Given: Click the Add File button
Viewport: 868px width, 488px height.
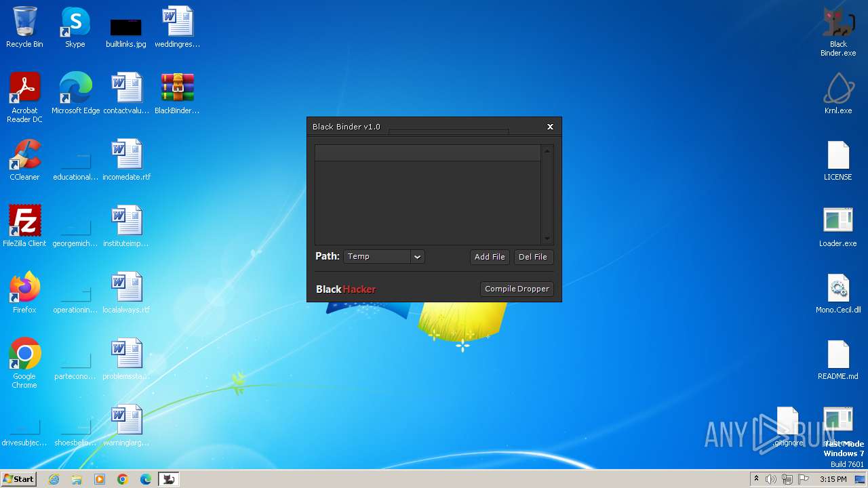Looking at the screenshot, I should click(490, 257).
